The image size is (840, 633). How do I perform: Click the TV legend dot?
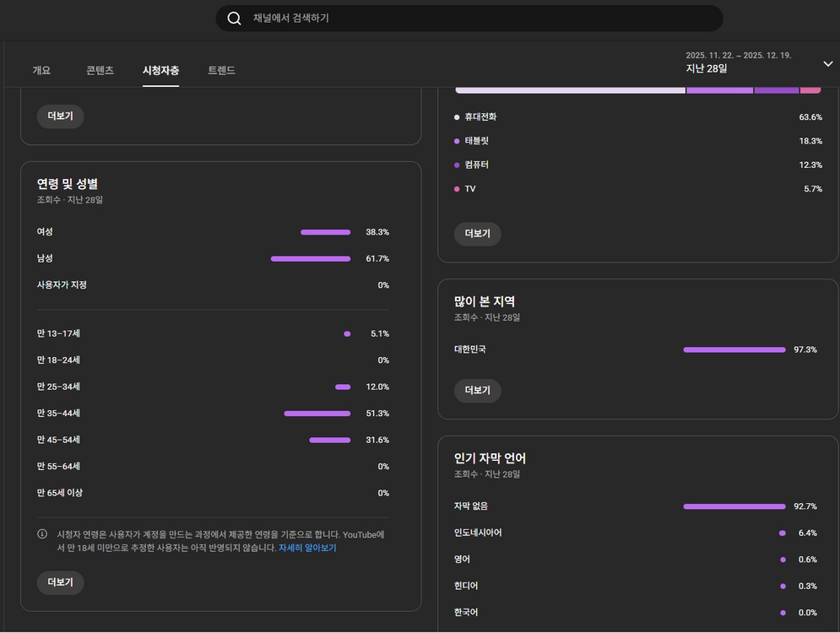tap(457, 189)
